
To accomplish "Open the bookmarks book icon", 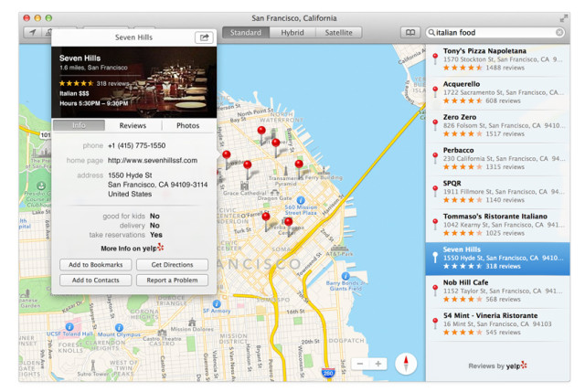I will click(410, 33).
